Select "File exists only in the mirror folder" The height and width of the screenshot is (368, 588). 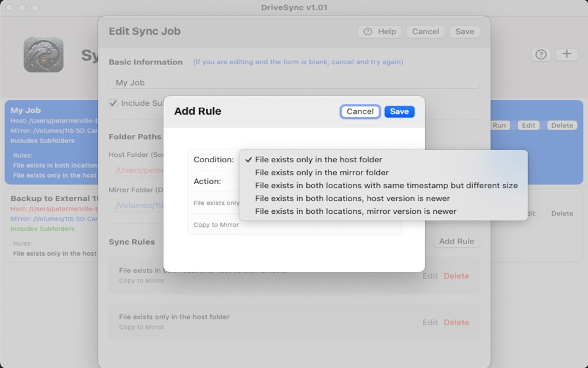(322, 172)
